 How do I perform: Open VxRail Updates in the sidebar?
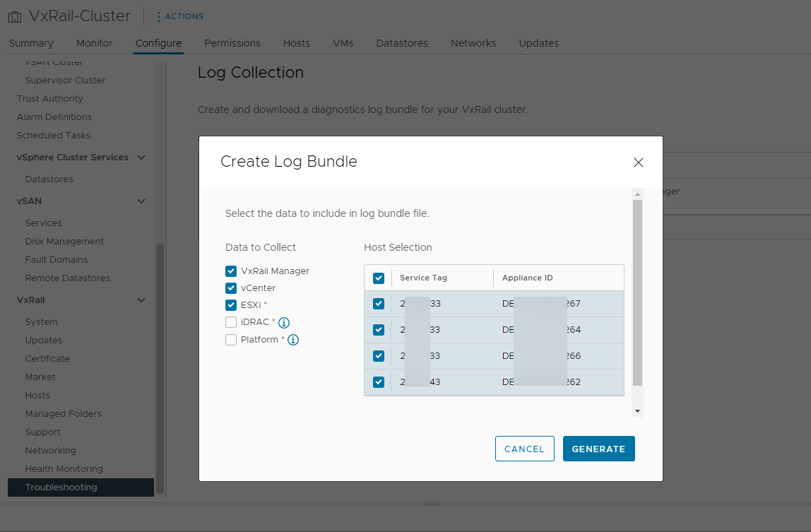(x=44, y=340)
